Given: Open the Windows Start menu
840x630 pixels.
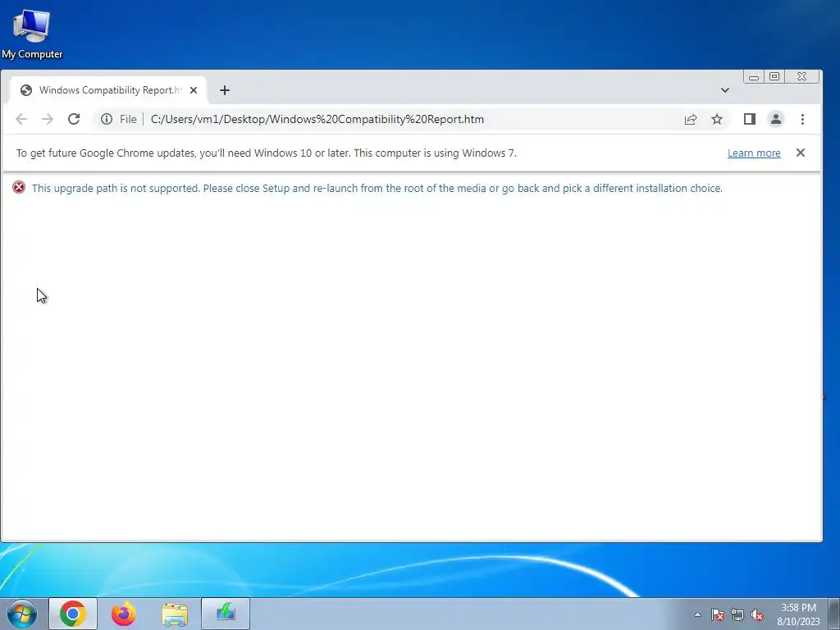Looking at the screenshot, I should [21, 614].
